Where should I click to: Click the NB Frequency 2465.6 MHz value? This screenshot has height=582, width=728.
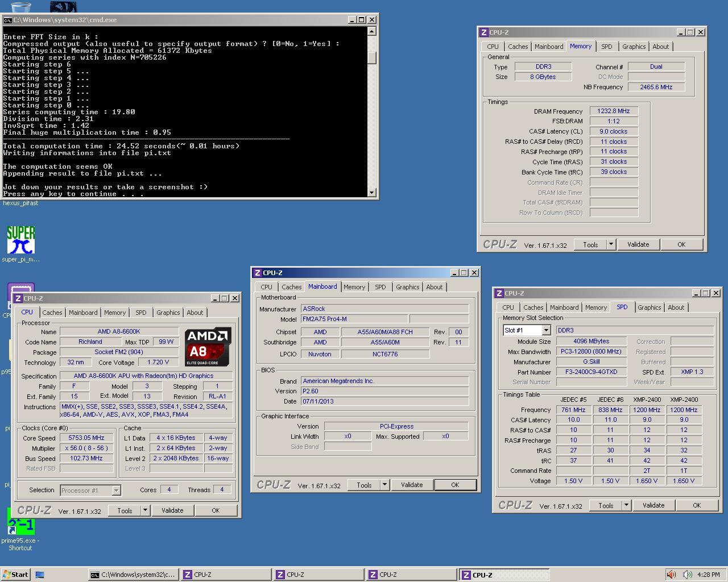click(656, 88)
